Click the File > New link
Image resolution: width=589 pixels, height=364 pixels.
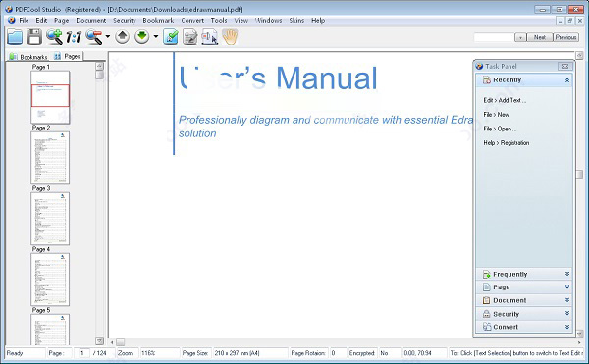[496, 115]
